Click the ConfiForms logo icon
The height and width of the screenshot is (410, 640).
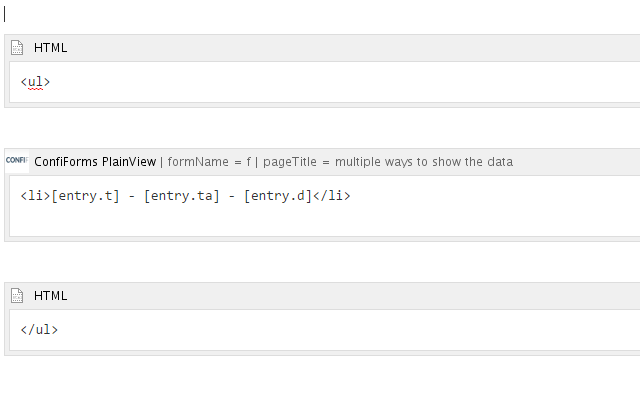point(17,161)
